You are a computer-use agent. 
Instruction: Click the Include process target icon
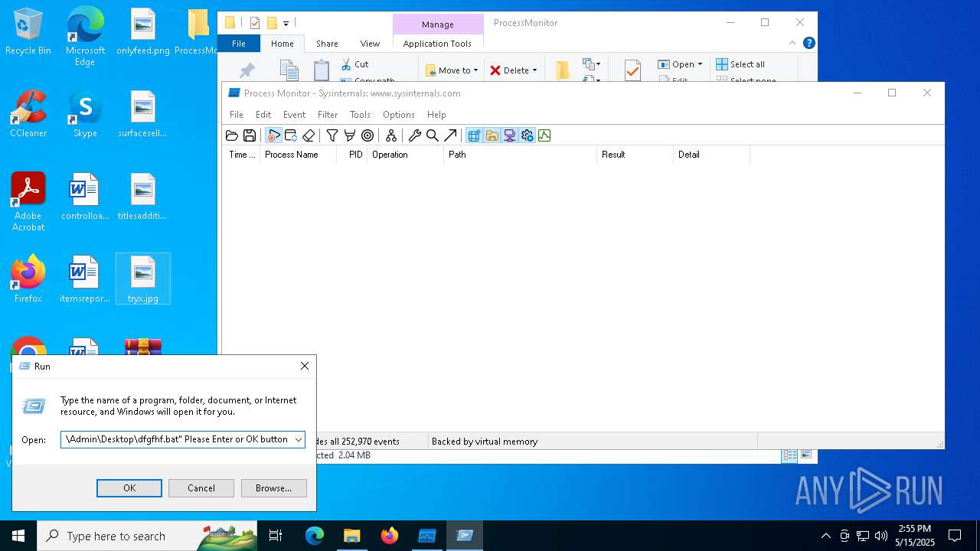click(x=367, y=135)
